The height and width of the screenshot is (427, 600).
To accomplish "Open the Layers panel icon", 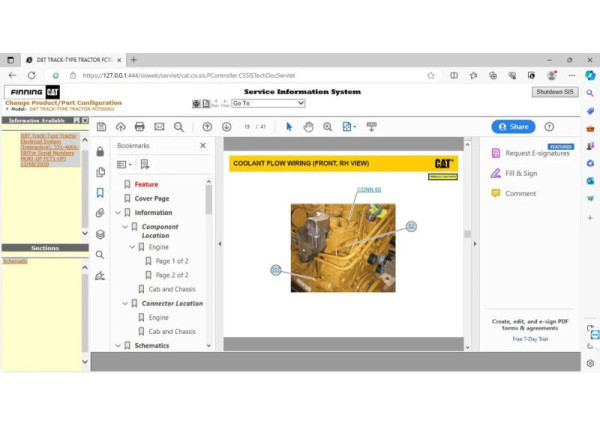I will point(100,234).
